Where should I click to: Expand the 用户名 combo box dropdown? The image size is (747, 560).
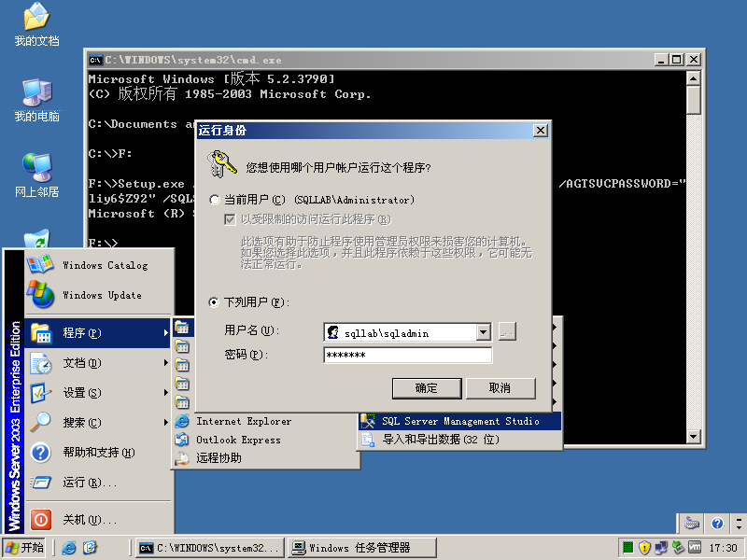[x=484, y=332]
